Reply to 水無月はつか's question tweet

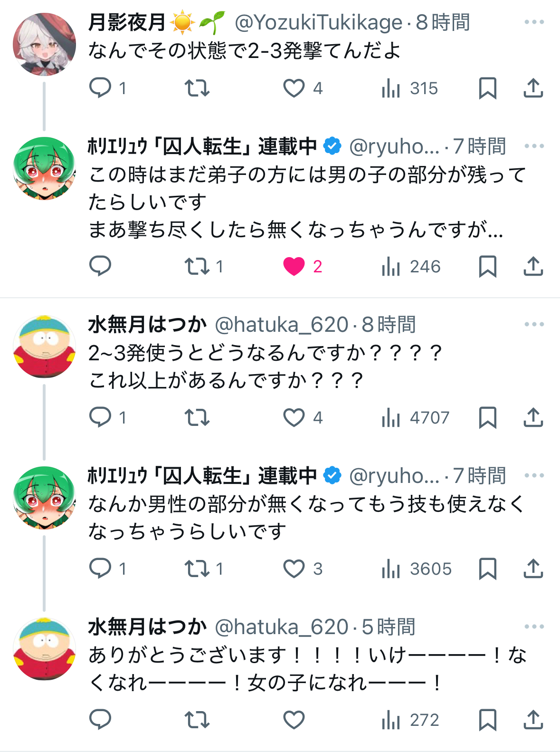pos(100,417)
